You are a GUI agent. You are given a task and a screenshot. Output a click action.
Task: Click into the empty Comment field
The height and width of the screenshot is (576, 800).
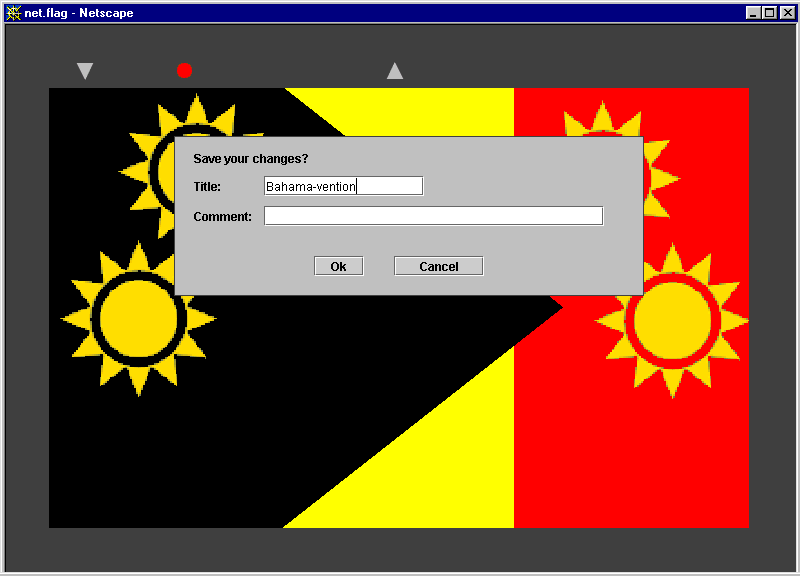pos(433,216)
